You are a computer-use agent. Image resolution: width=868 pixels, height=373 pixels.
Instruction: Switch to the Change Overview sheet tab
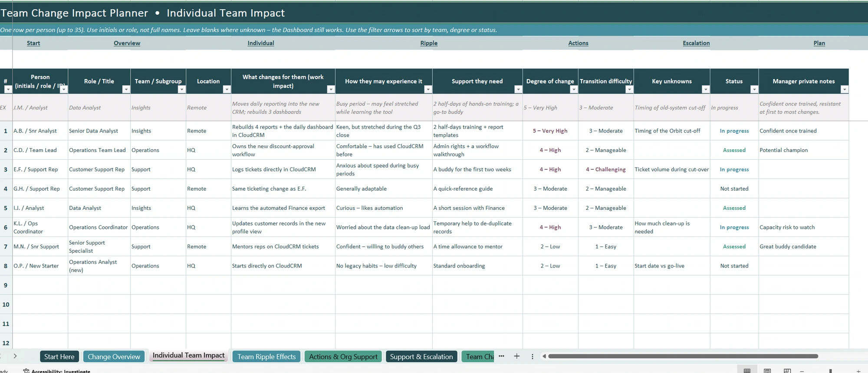click(114, 356)
